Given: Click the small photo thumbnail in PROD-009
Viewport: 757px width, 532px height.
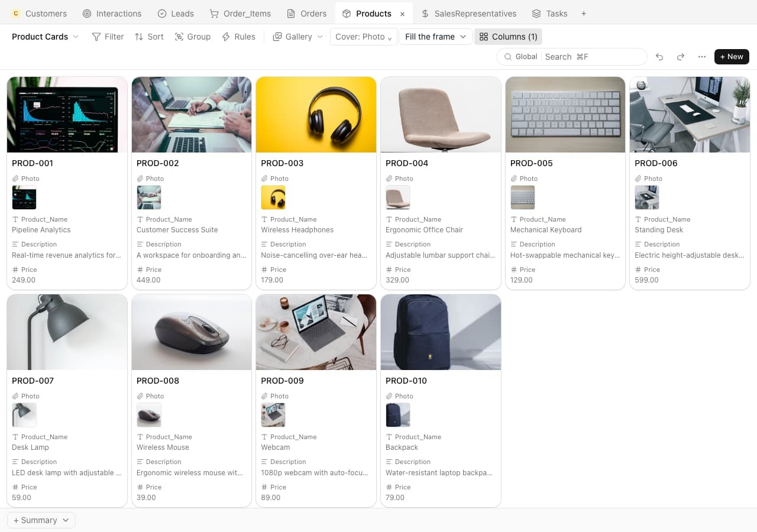Looking at the screenshot, I should tap(273, 415).
